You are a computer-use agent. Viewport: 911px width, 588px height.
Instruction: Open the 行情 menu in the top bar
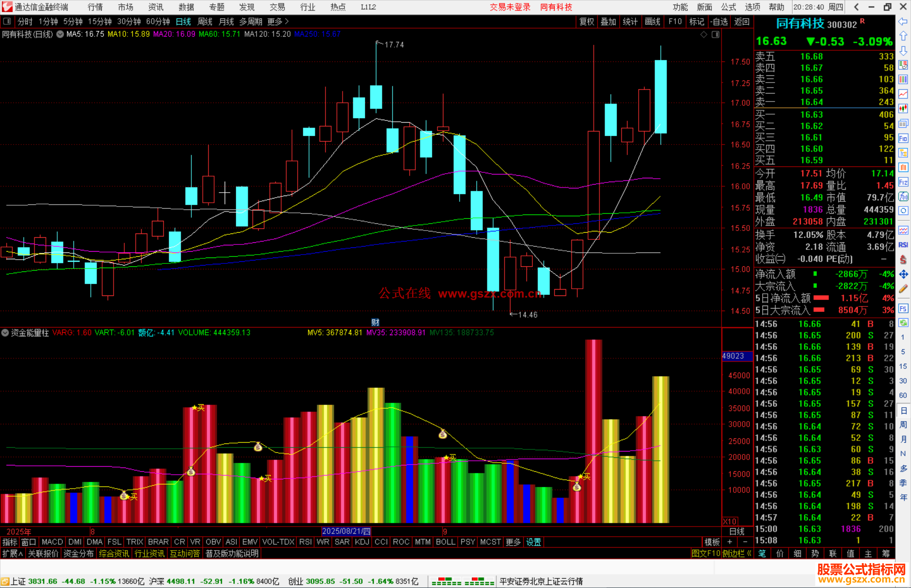(95, 7)
